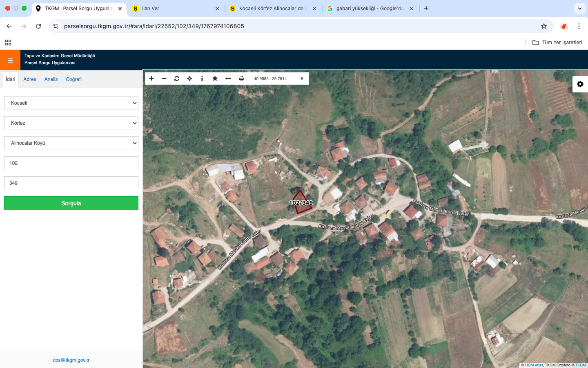Click the parcel number field containing 349
The image size is (588, 368).
pyautogui.click(x=71, y=183)
